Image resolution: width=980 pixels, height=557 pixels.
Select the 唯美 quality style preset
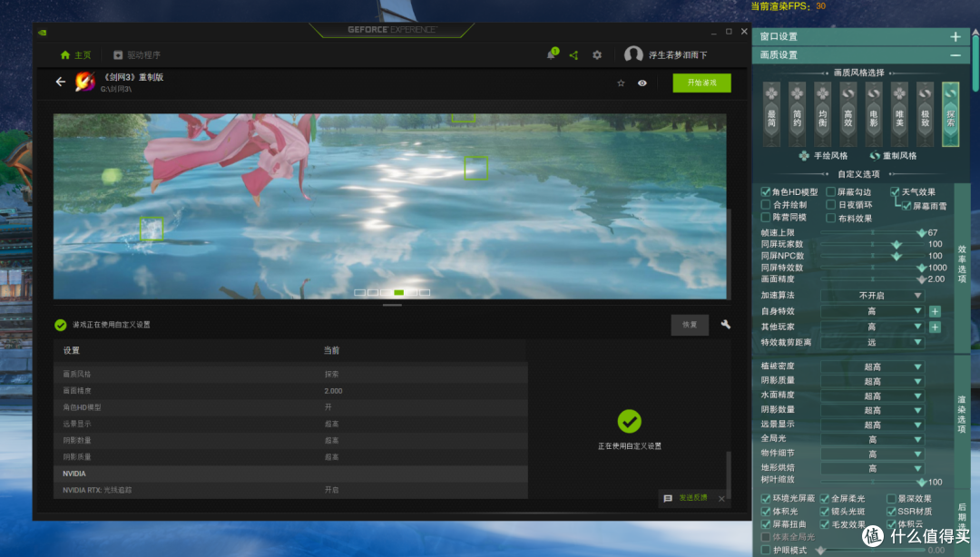(899, 113)
